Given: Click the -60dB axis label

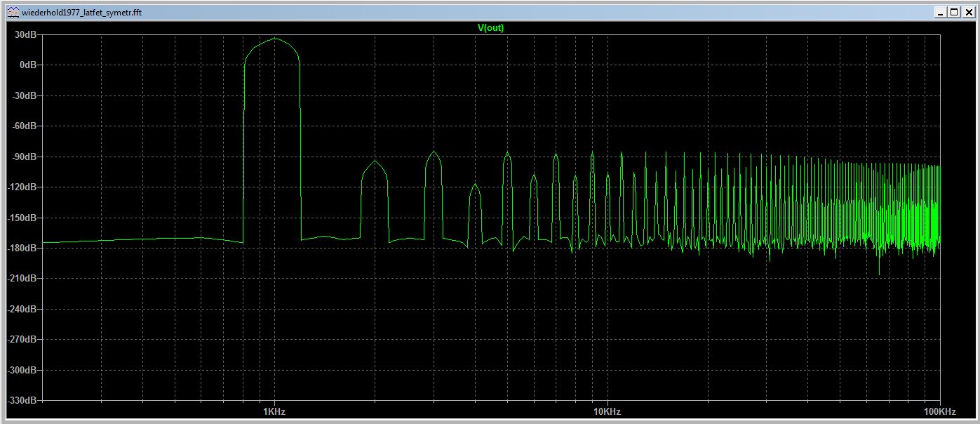Looking at the screenshot, I should click(x=24, y=126).
